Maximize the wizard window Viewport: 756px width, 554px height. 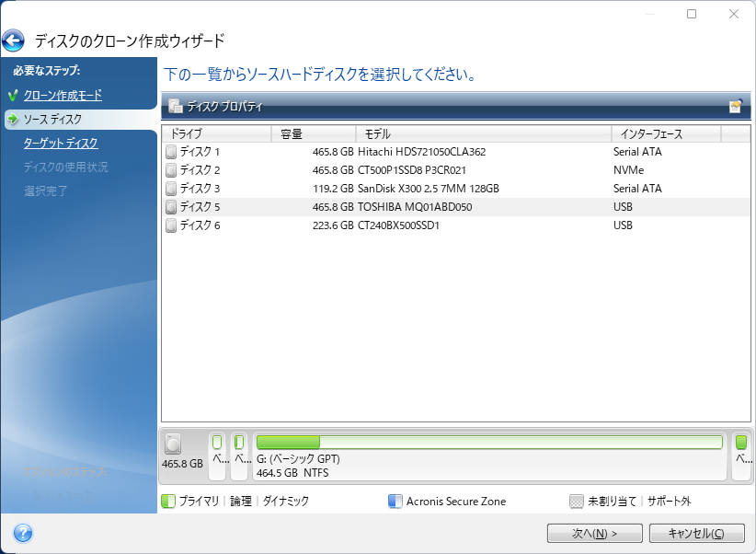(692, 14)
